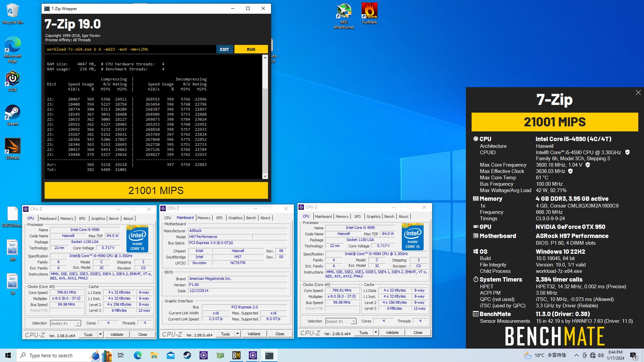Click the yellow 21001 MIPS banner in 7-Zip Wrapper
This screenshot has height=362, width=644.
click(156, 190)
